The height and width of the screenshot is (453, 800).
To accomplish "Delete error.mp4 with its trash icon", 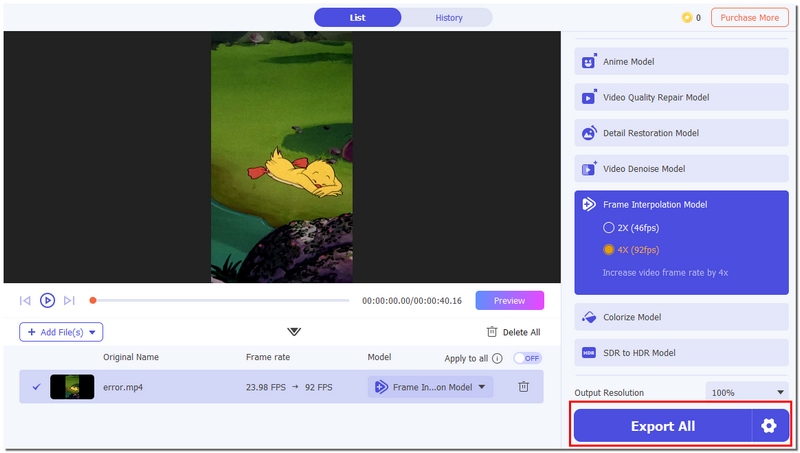I will pyautogui.click(x=523, y=387).
